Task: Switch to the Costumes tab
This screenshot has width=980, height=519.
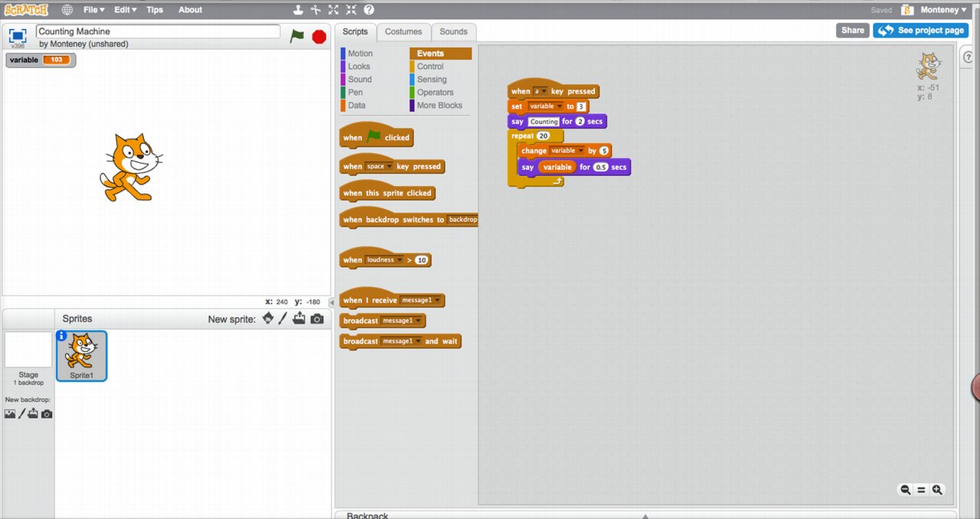Action: [403, 31]
